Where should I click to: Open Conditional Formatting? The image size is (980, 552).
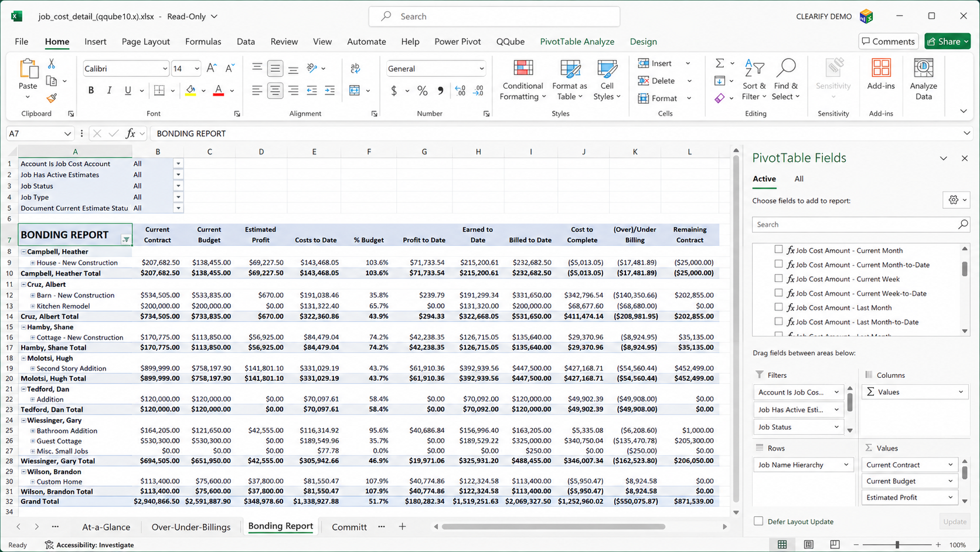(523, 80)
